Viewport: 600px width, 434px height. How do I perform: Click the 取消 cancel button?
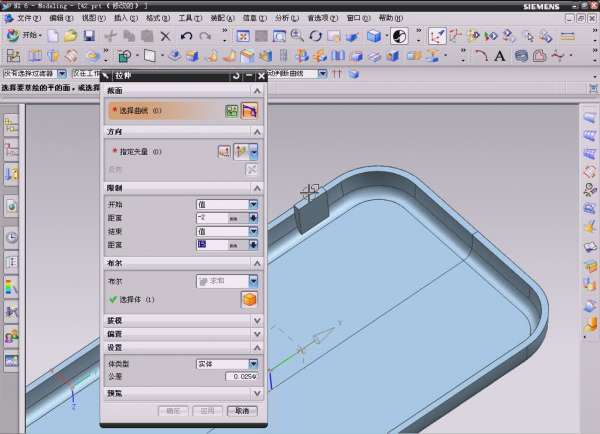[242, 411]
